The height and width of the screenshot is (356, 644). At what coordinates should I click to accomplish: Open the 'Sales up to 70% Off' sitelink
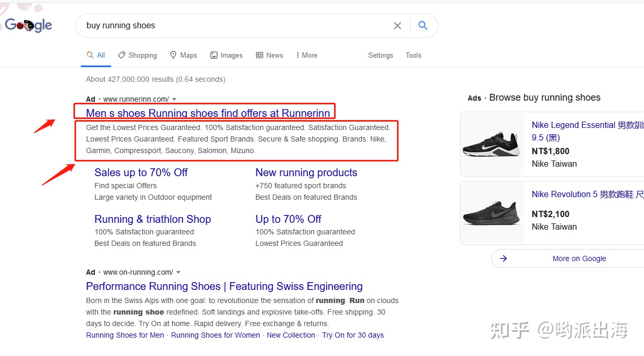141,172
